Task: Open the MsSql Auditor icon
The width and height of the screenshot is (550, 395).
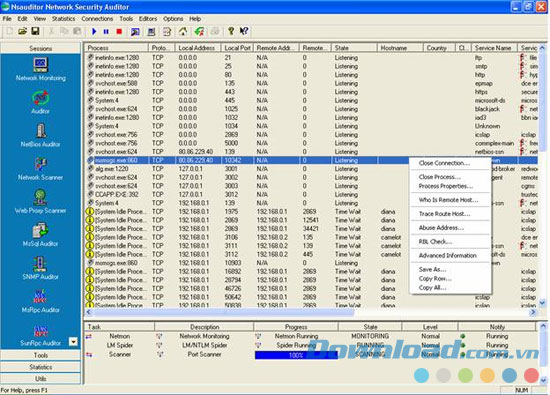Action: pyautogui.click(x=40, y=235)
